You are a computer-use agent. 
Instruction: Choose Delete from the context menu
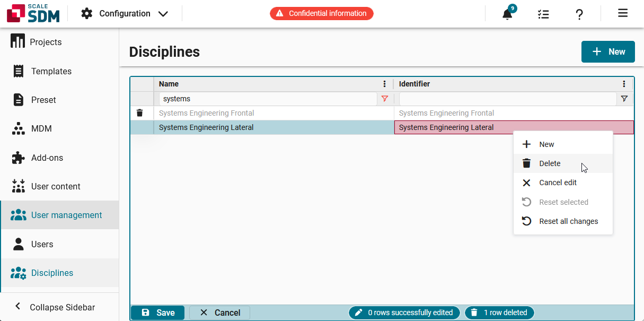[x=563, y=163]
